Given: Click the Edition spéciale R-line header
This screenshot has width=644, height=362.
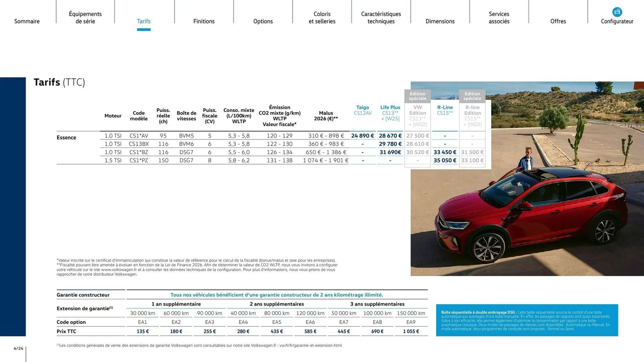Looking at the screenshot, I should click(x=472, y=96).
